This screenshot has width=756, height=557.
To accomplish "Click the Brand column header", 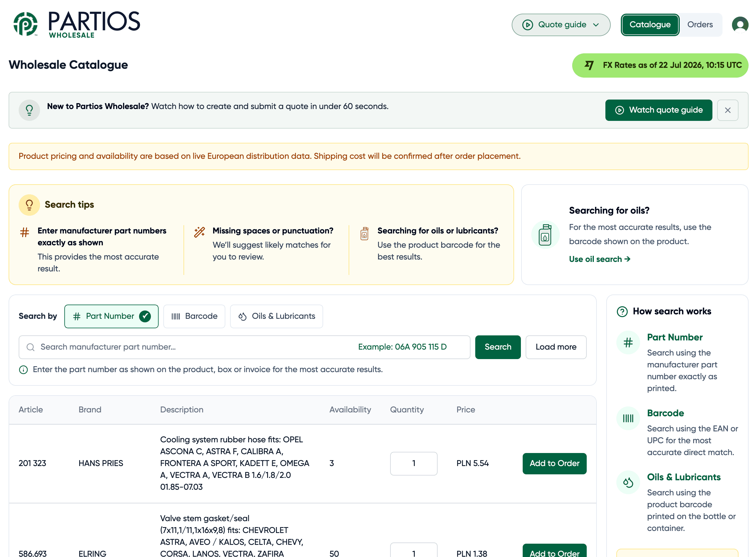I will pyautogui.click(x=90, y=409).
